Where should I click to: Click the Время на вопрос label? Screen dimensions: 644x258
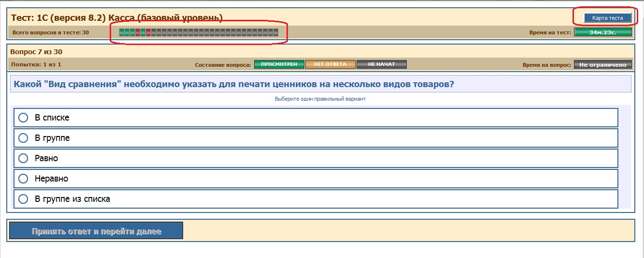click(547, 65)
